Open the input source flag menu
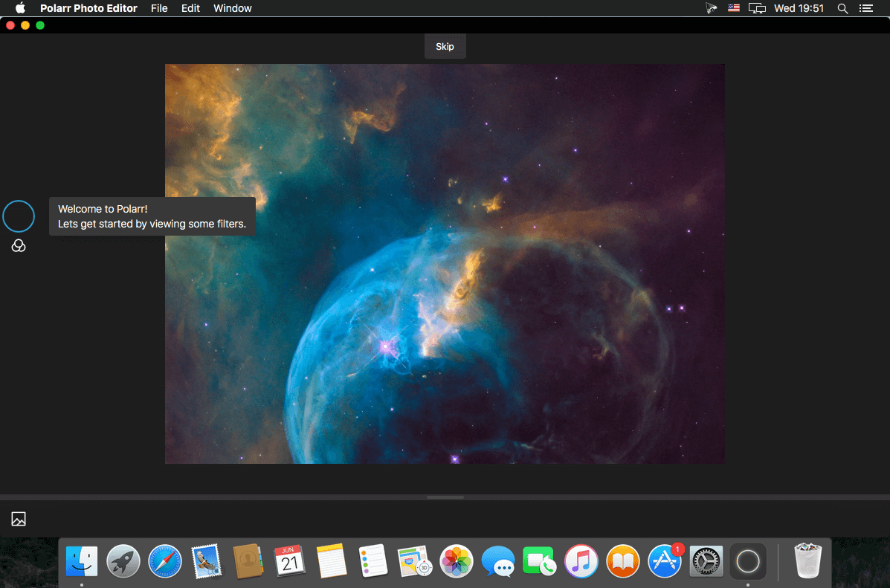This screenshot has height=588, width=890. pyautogui.click(x=734, y=8)
